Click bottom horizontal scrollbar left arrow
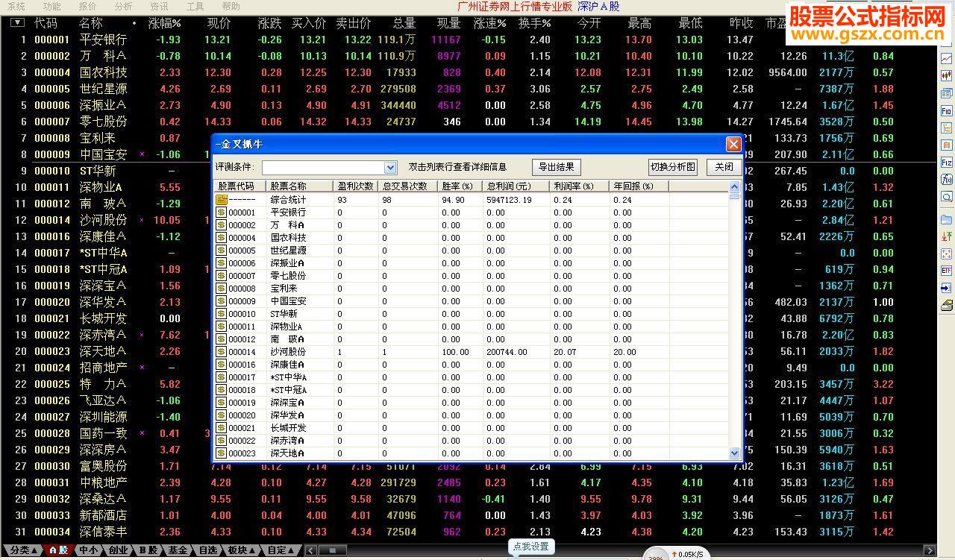The image size is (955, 560). 311,550
